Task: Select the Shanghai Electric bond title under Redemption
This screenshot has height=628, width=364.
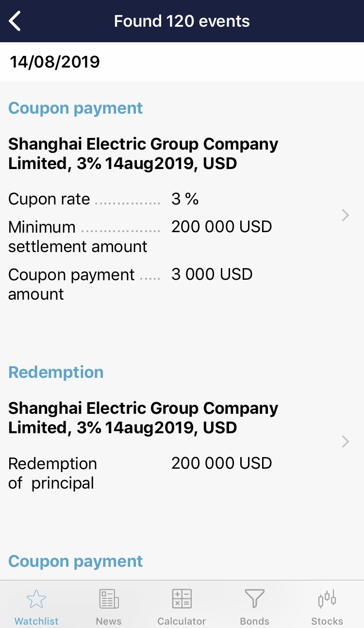Action: point(143,418)
